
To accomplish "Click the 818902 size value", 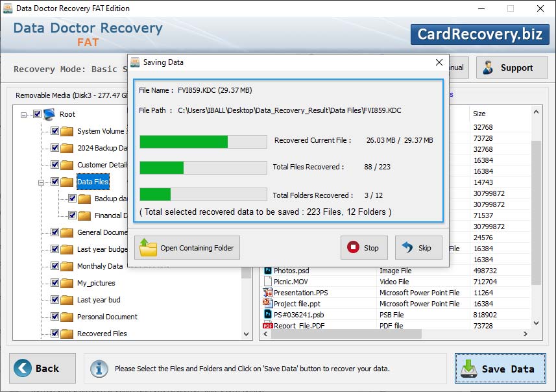I will [x=485, y=315].
